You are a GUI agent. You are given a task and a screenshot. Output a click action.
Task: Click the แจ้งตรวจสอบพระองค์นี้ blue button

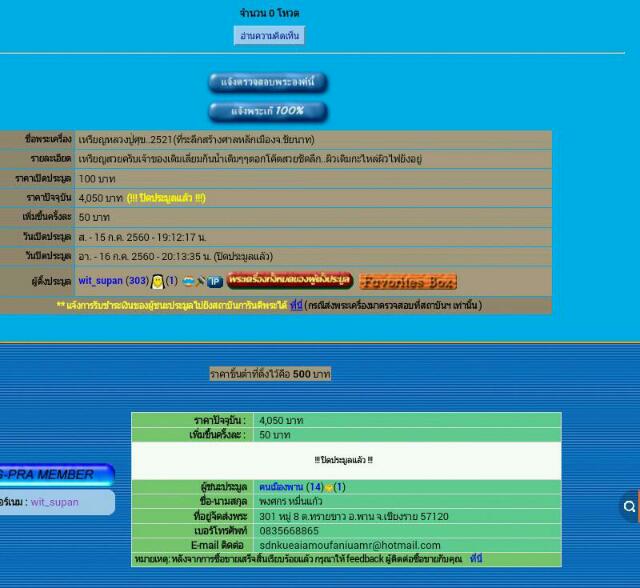point(267,82)
